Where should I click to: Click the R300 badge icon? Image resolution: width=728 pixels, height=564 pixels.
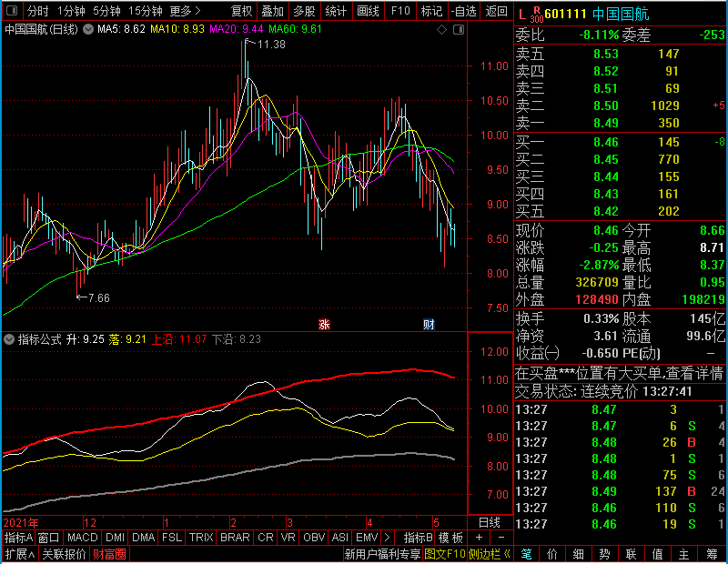click(x=537, y=15)
